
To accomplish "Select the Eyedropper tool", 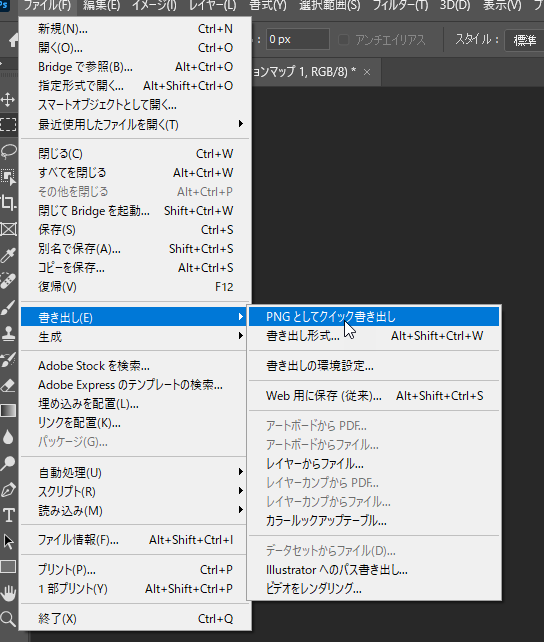I will pos(8,255).
